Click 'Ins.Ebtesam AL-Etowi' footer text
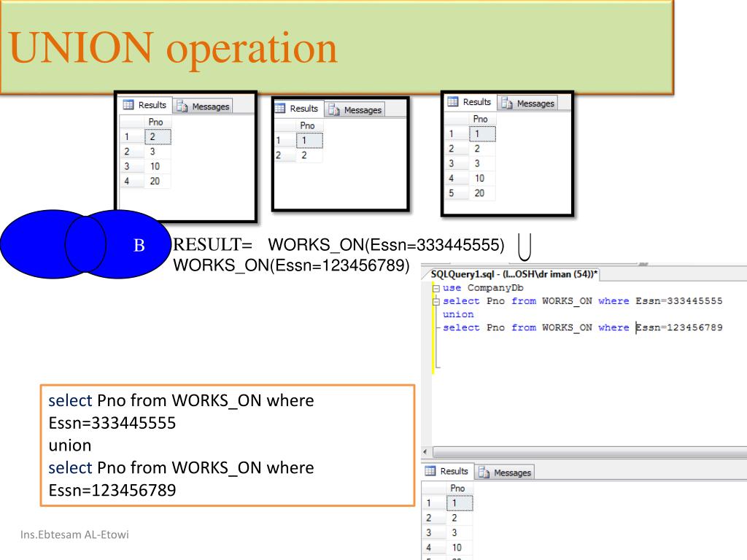 tap(75, 534)
